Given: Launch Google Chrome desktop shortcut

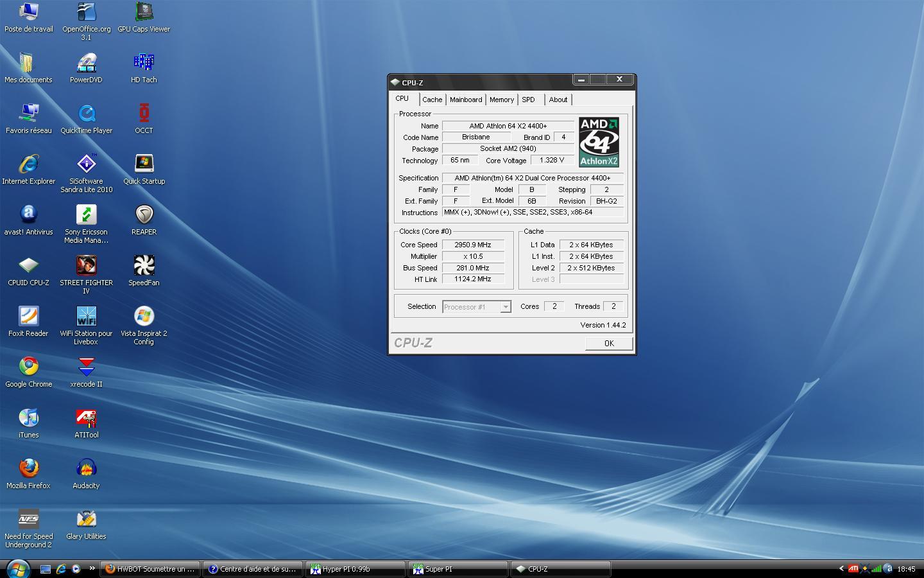Looking at the screenshot, I should [29, 372].
